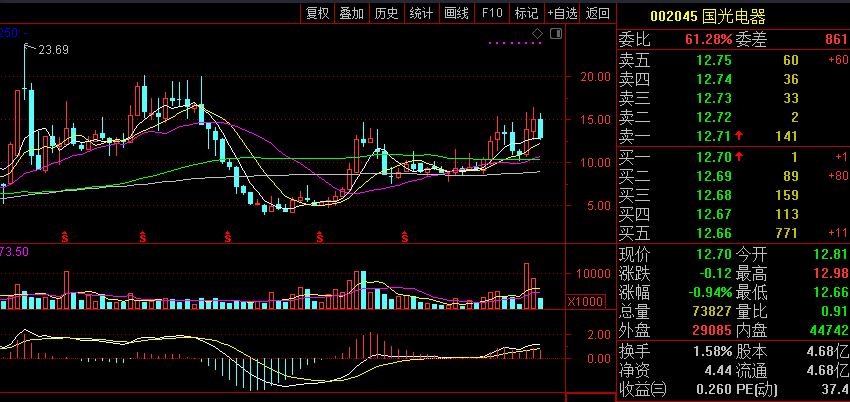Click the 20.00 price axis label
Viewport: 850px width, 402px height.
pyautogui.click(x=595, y=76)
